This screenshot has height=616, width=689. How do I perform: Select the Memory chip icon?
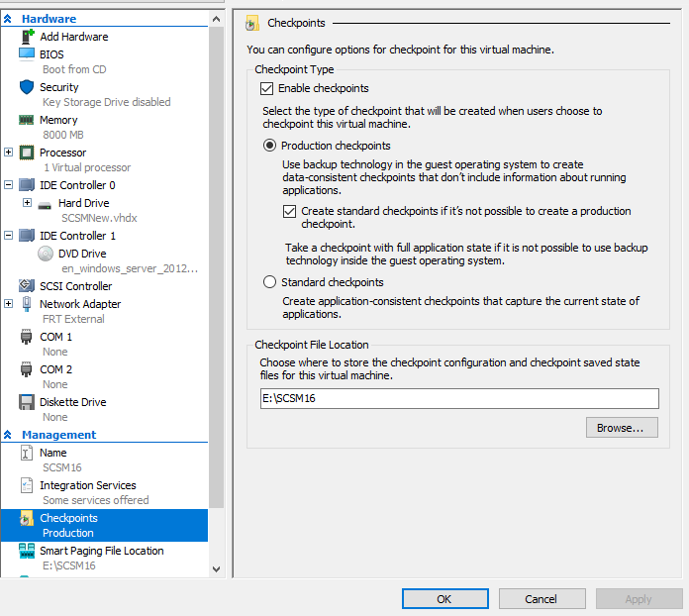click(27, 120)
